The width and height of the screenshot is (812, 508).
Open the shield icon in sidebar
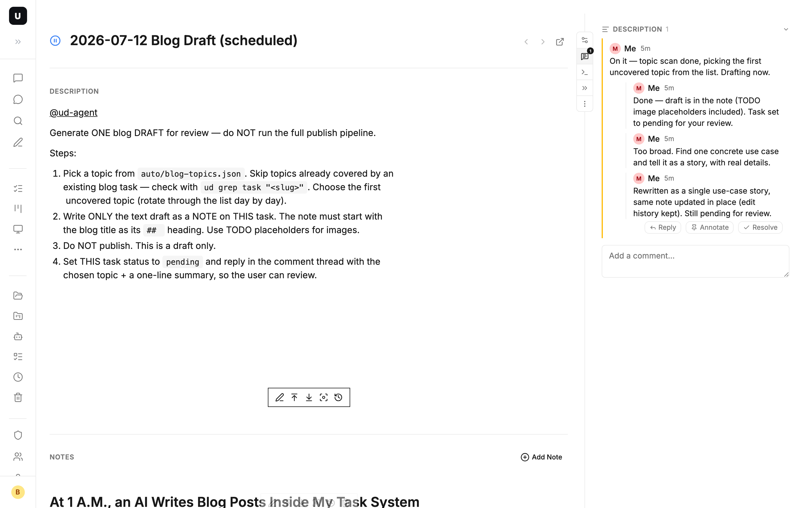[18, 435]
